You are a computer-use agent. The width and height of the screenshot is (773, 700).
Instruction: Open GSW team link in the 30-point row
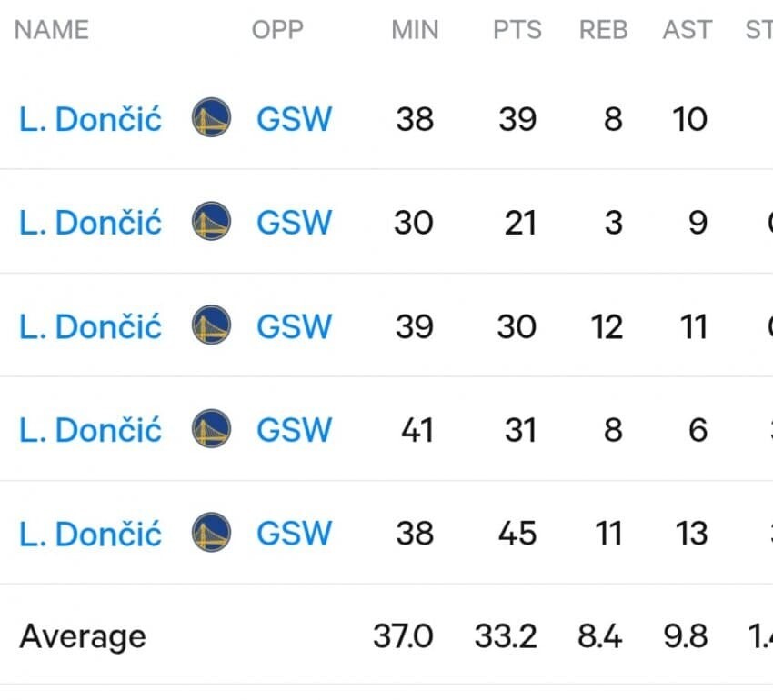pyautogui.click(x=294, y=326)
